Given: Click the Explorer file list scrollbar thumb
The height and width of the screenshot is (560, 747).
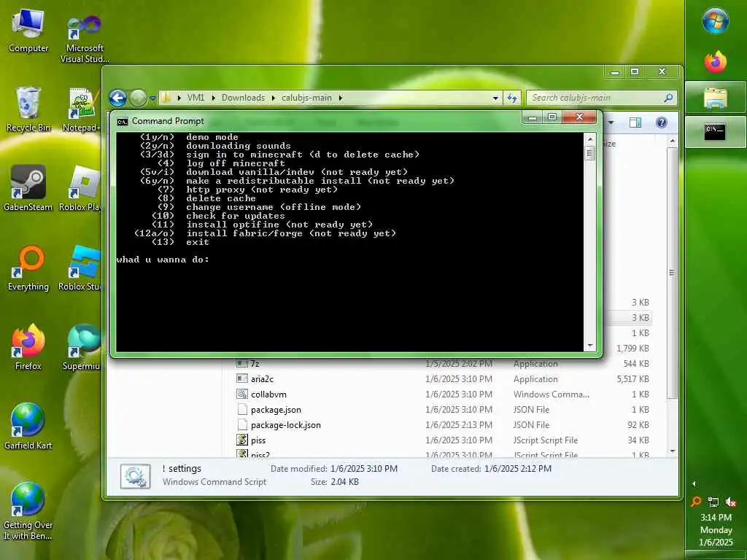Looking at the screenshot, I should click(x=672, y=273).
